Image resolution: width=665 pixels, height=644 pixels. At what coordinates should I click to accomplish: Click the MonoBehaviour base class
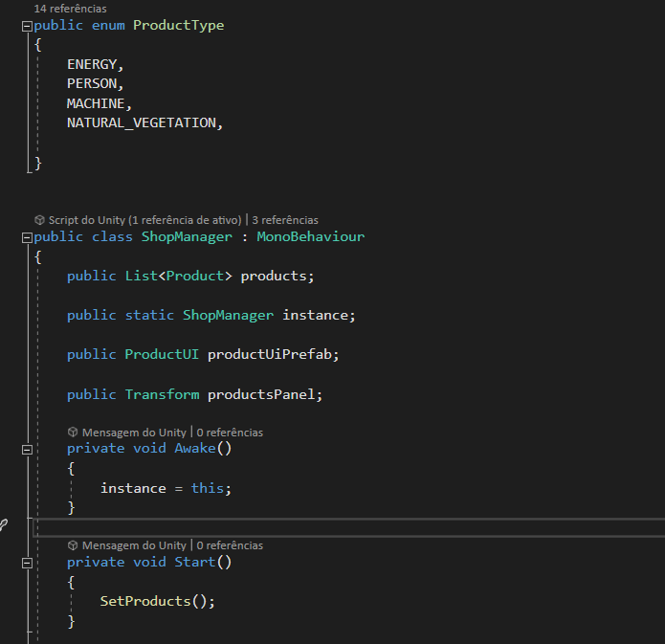[310, 236]
